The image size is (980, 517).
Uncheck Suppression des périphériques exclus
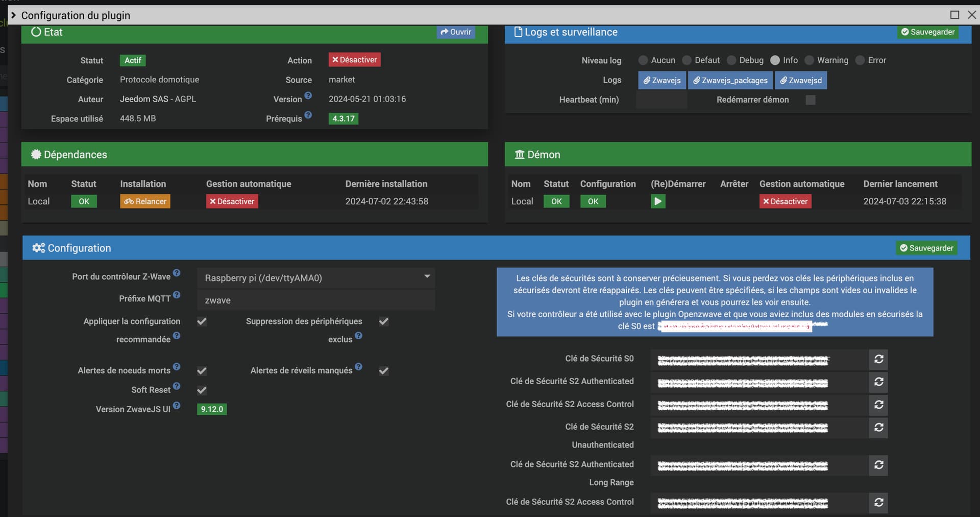(384, 321)
